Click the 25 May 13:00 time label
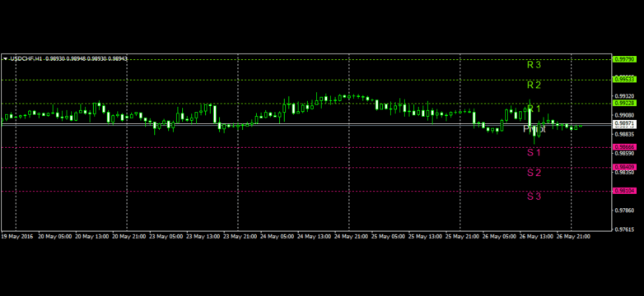 pos(425,237)
